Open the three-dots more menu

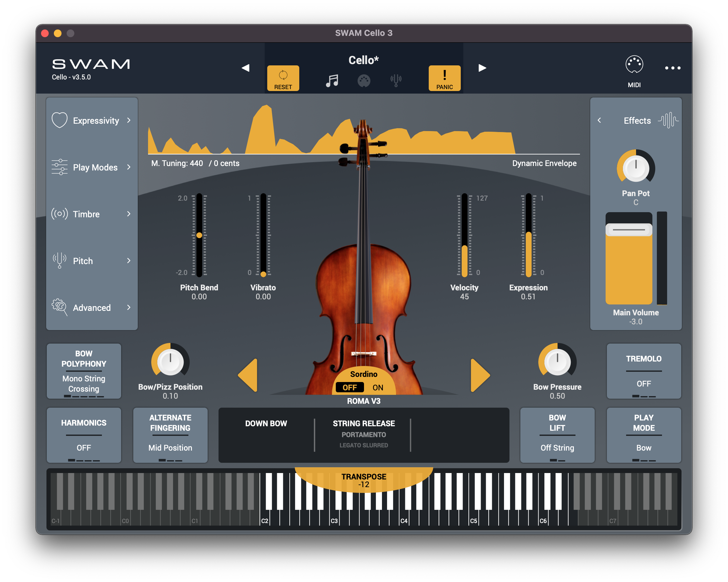[672, 68]
